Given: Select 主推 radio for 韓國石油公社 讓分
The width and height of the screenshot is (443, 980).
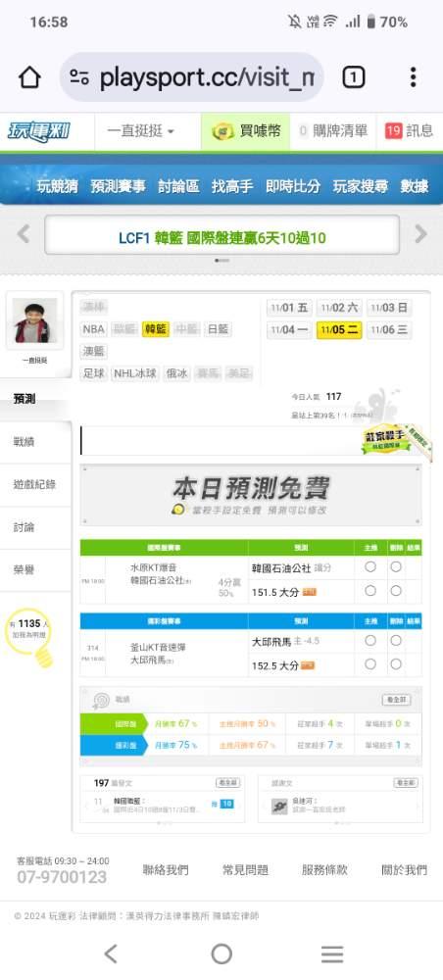Looking at the screenshot, I should pyautogui.click(x=370, y=566).
